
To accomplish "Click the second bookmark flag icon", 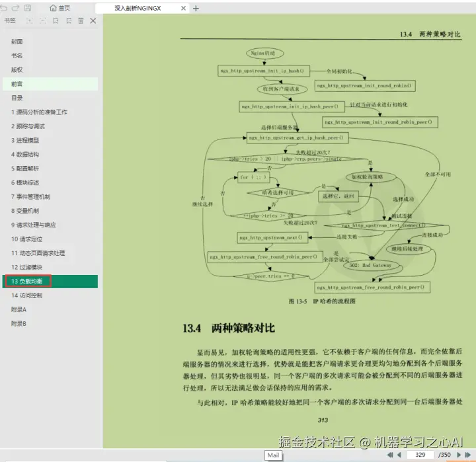I will tap(69, 20).
